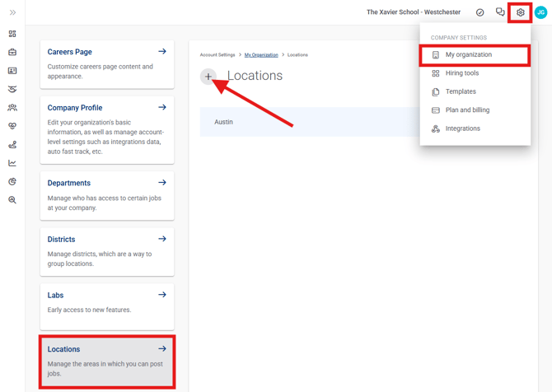Image resolution: width=552 pixels, height=392 pixels.
Task: Open the Districts card
Action: tap(107, 252)
